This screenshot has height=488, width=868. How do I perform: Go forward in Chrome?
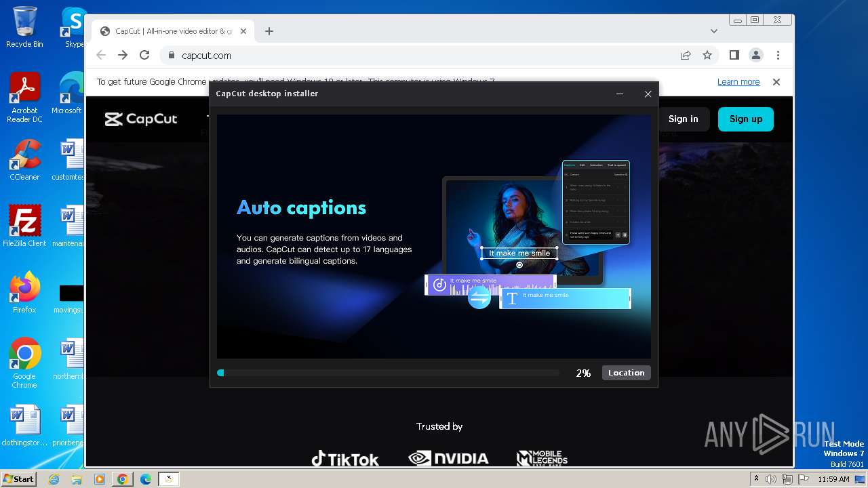pyautogui.click(x=123, y=56)
